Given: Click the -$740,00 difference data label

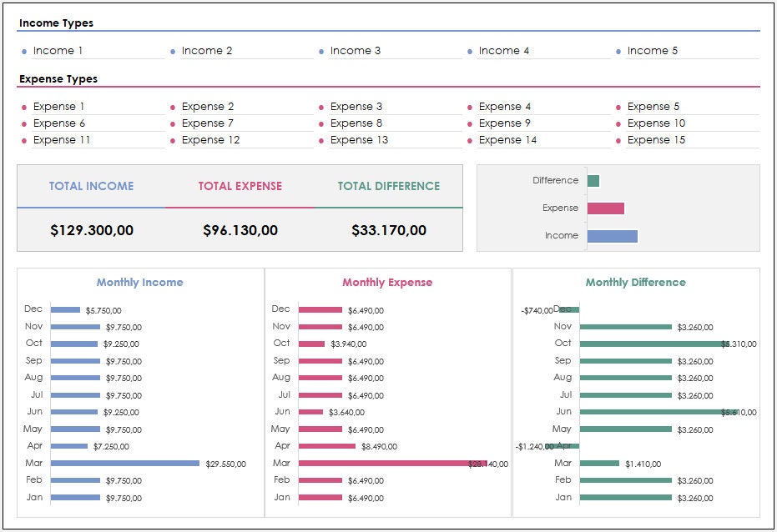Looking at the screenshot, I should pos(537,311).
